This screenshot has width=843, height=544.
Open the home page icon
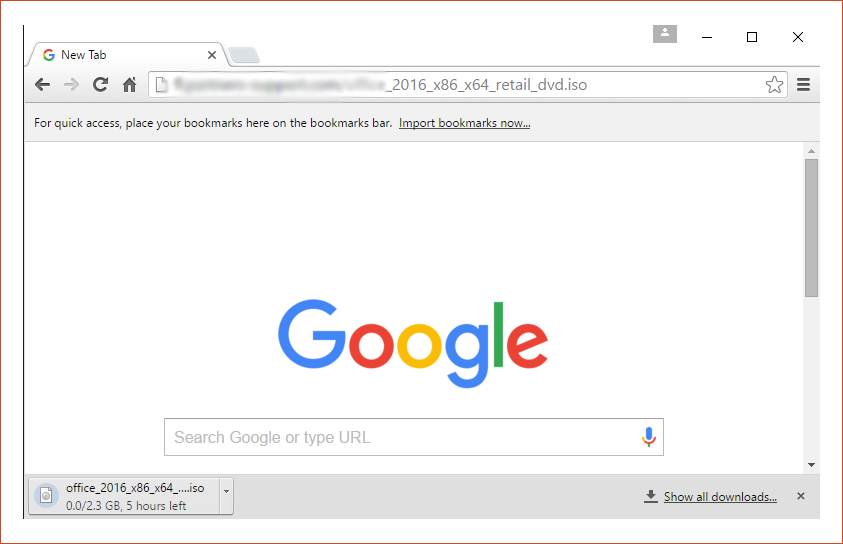point(130,84)
